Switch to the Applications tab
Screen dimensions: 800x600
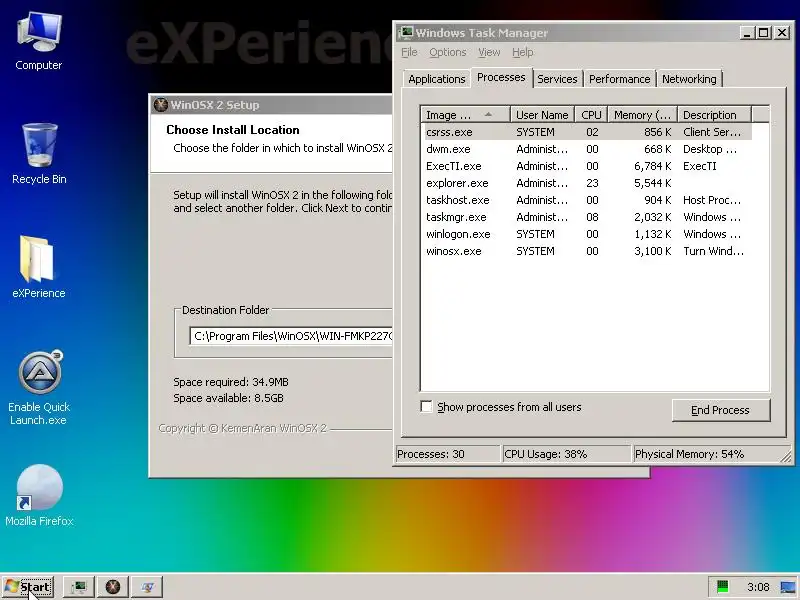[436, 79]
